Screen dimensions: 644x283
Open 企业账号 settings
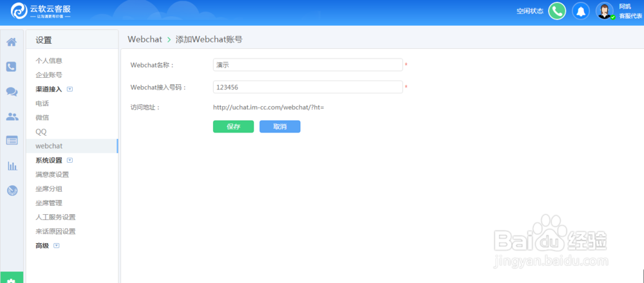pos(49,75)
